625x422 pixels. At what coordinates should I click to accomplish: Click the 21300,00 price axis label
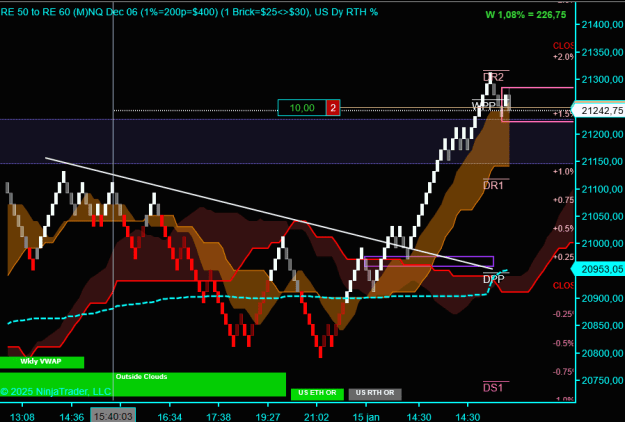602,80
